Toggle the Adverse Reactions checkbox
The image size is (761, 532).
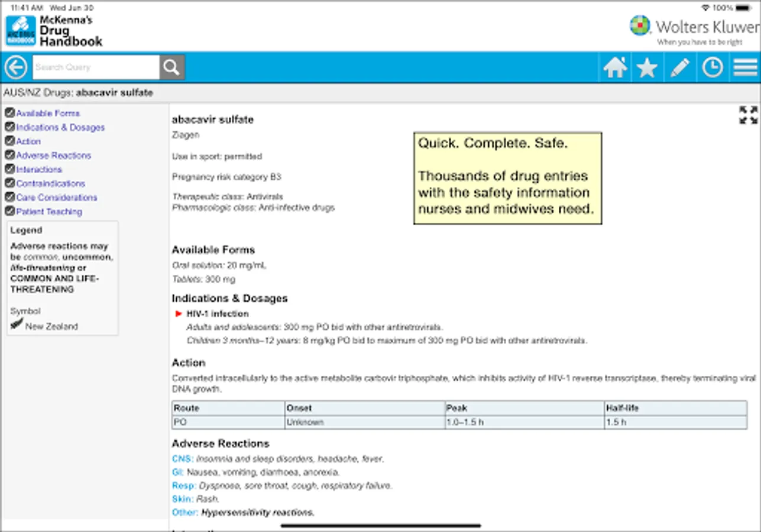pyautogui.click(x=9, y=155)
